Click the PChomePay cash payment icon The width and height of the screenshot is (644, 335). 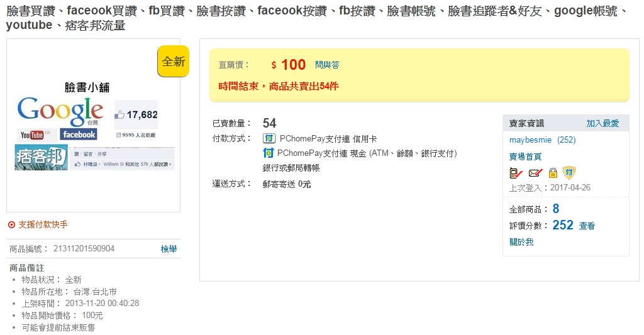(269, 153)
